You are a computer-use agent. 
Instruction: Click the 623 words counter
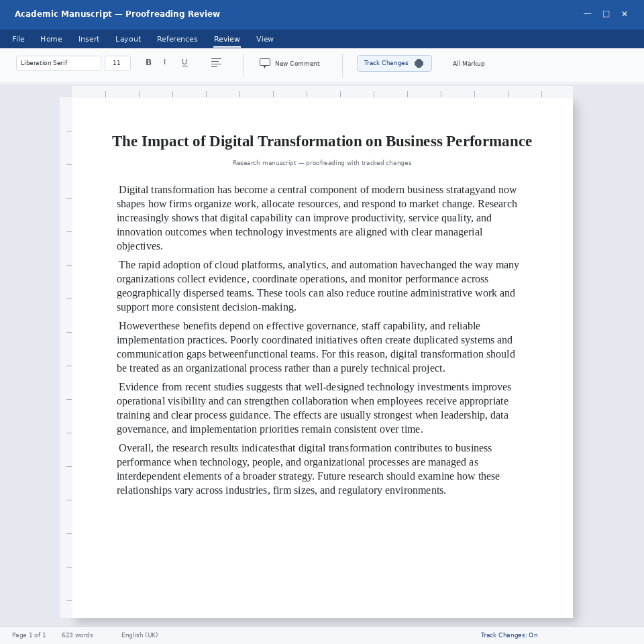pyautogui.click(x=77, y=635)
